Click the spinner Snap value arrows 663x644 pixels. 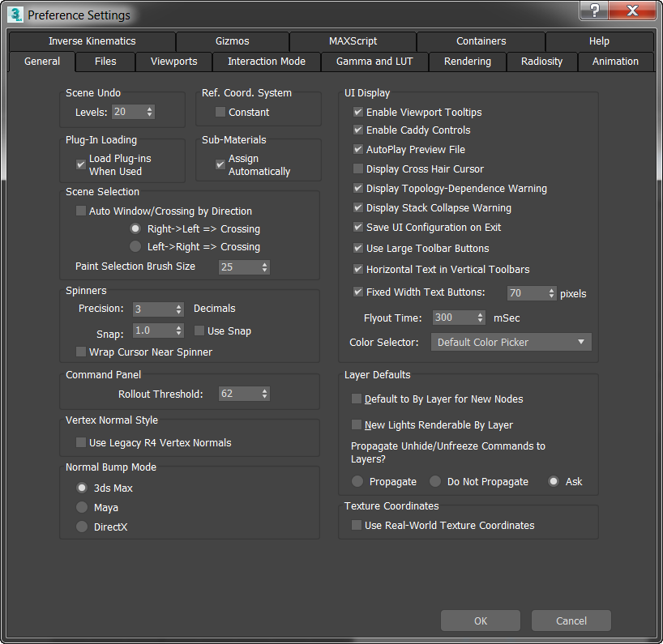point(178,331)
